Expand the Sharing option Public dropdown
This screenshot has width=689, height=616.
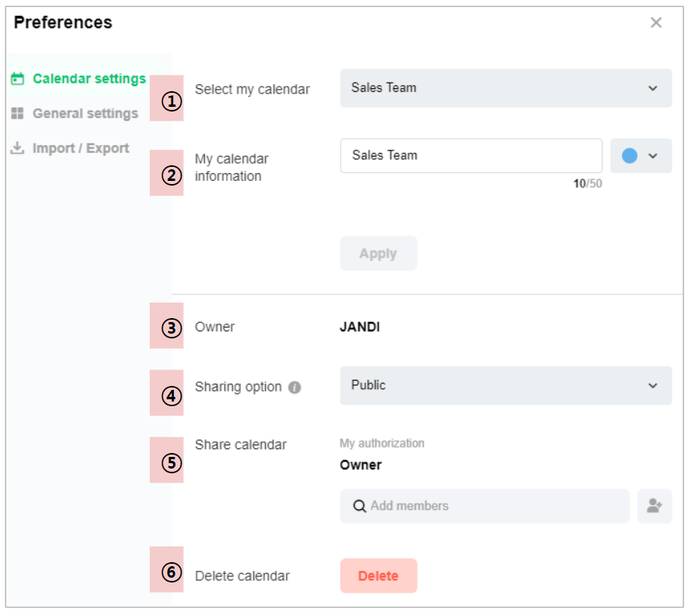click(505, 385)
